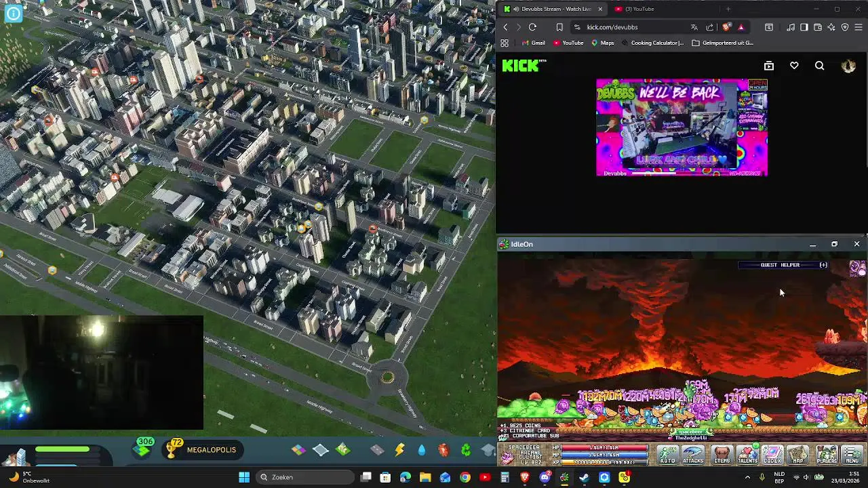Expand the Geïmporteerd uit G... bookmark folder
The image size is (868, 488).
click(723, 43)
